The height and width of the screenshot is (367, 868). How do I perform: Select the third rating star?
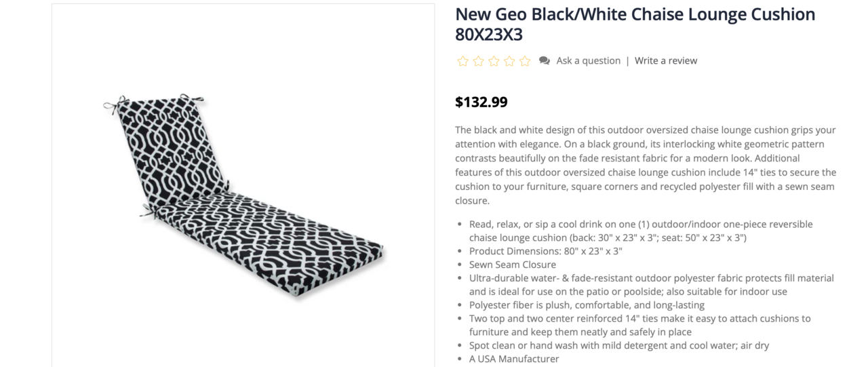[x=494, y=61]
